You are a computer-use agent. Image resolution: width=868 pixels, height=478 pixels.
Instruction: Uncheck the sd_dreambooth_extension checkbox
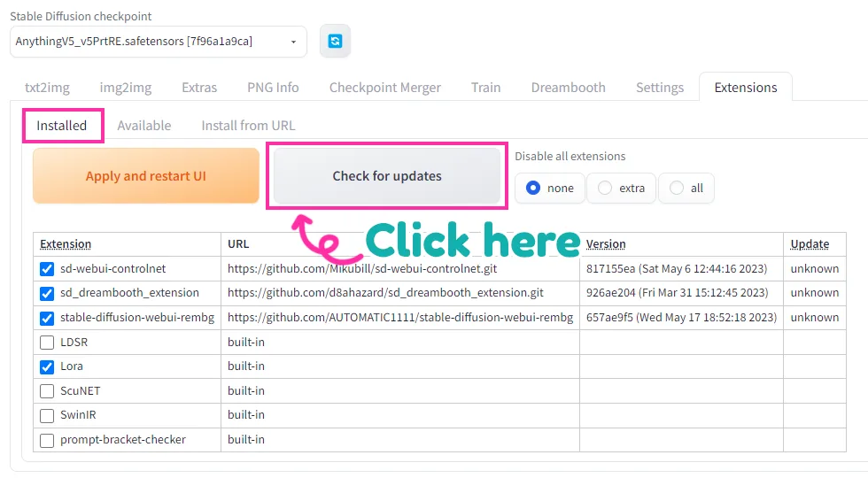click(47, 294)
